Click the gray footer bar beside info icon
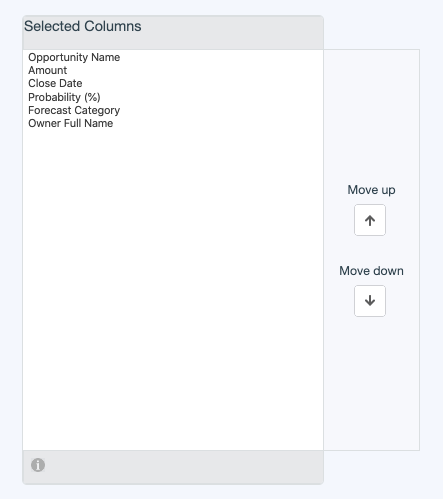 click(183, 467)
